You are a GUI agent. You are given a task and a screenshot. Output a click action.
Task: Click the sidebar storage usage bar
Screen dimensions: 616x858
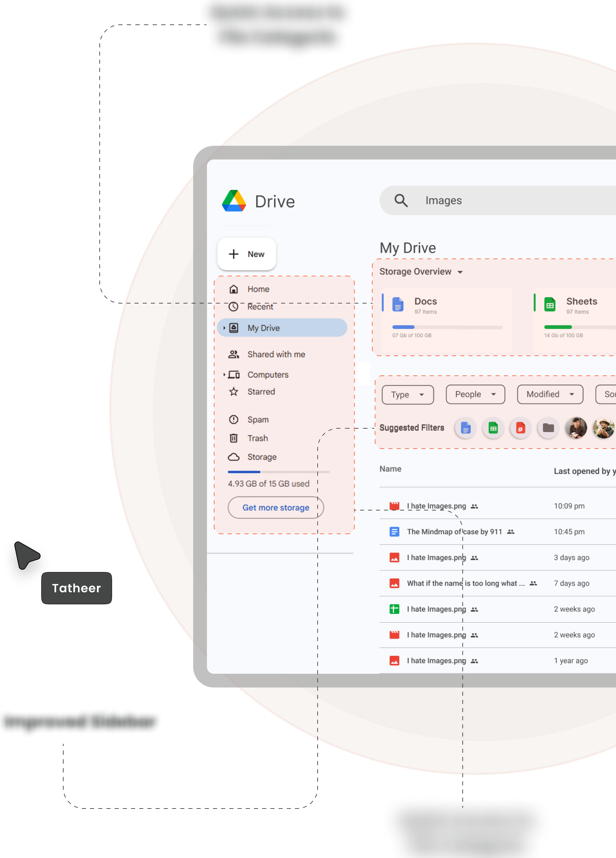[278, 472]
